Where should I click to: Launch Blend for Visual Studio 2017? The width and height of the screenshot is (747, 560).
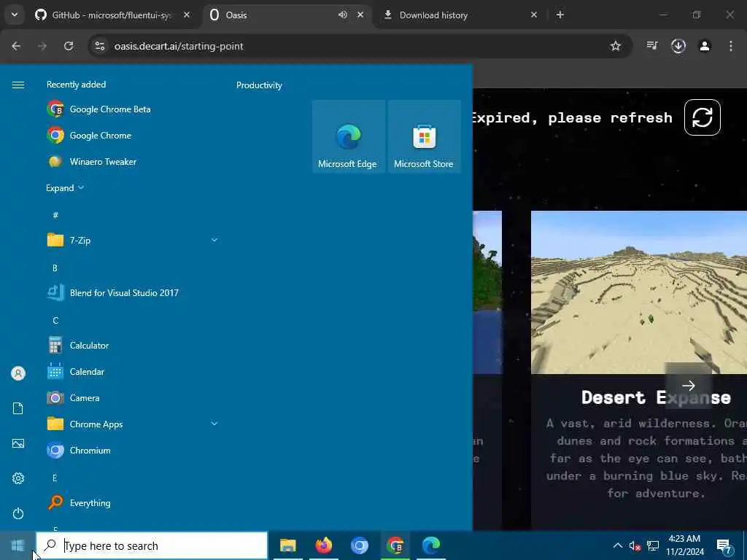pyautogui.click(x=113, y=293)
